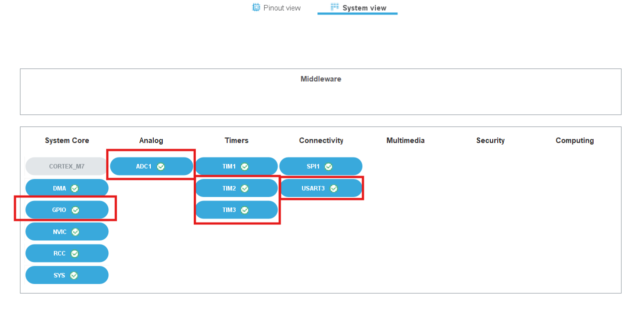The height and width of the screenshot is (321, 644).
Task: Click the status checkmark on SPI1
Action: (x=328, y=166)
